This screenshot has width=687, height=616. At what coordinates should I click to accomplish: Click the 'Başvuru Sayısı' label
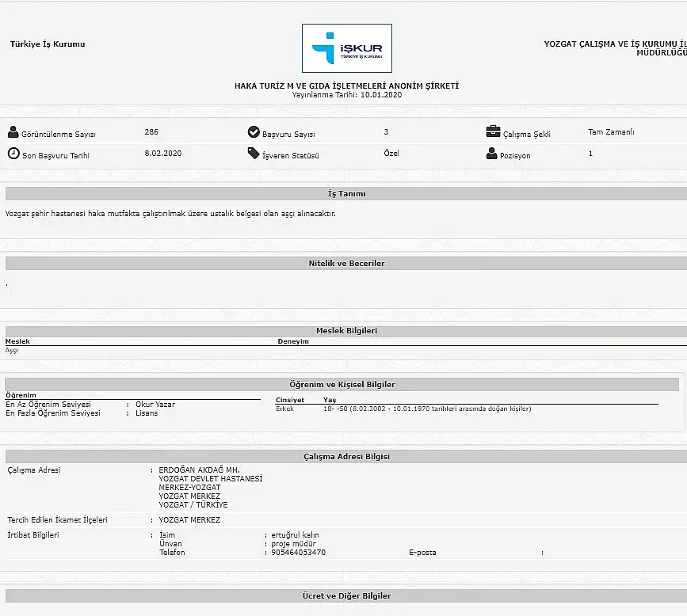pyautogui.click(x=288, y=135)
